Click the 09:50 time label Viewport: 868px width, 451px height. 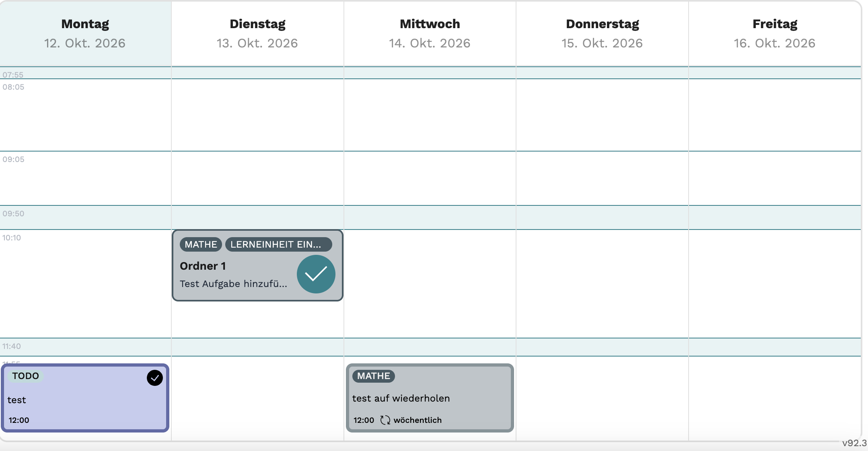[x=13, y=213]
